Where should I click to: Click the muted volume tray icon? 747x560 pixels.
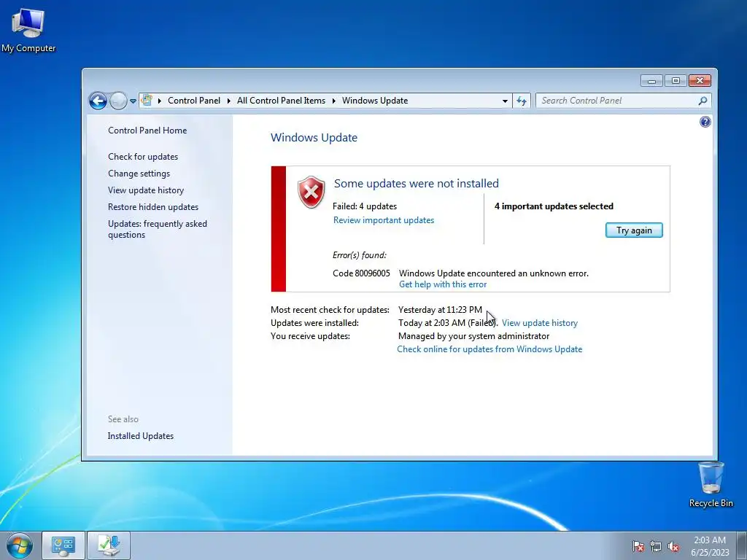(673, 546)
